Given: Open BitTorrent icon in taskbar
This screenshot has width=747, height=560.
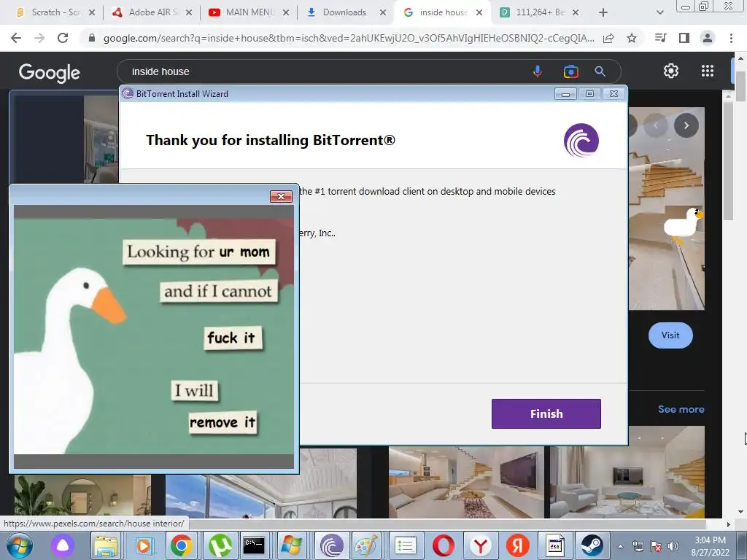Looking at the screenshot, I should [x=332, y=545].
